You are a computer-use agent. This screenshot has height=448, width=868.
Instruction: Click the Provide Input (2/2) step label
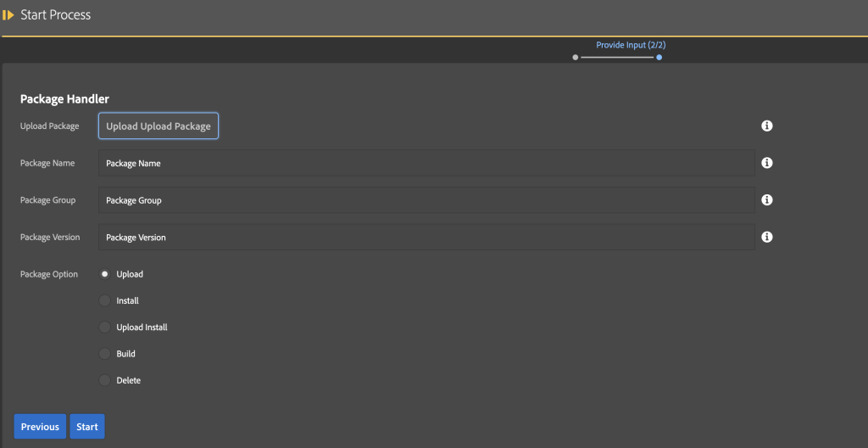tap(630, 45)
